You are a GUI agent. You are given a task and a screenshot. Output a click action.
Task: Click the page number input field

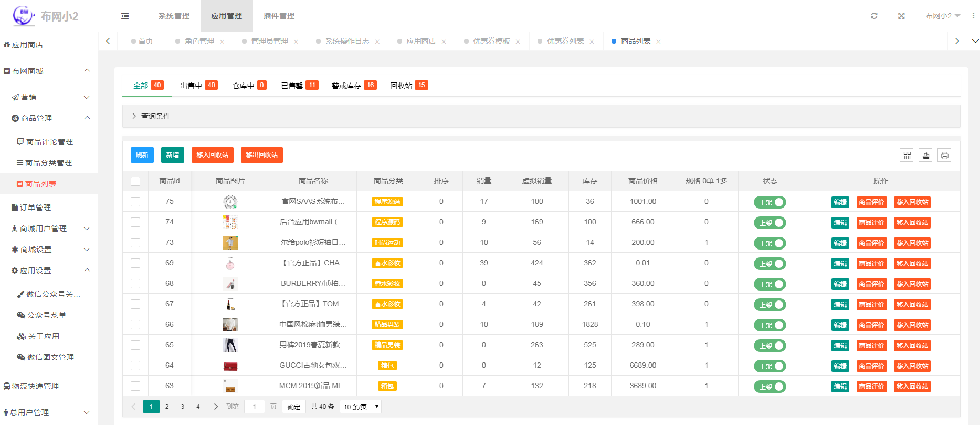click(255, 407)
